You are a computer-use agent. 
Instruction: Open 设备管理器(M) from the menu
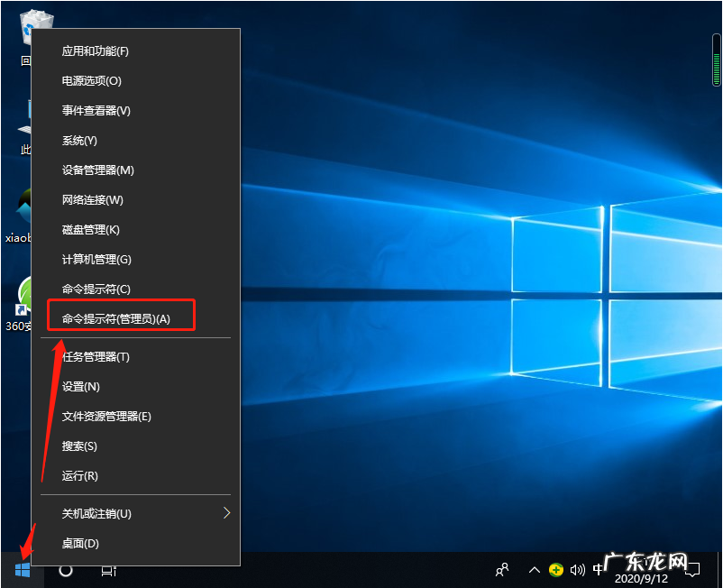point(99,170)
